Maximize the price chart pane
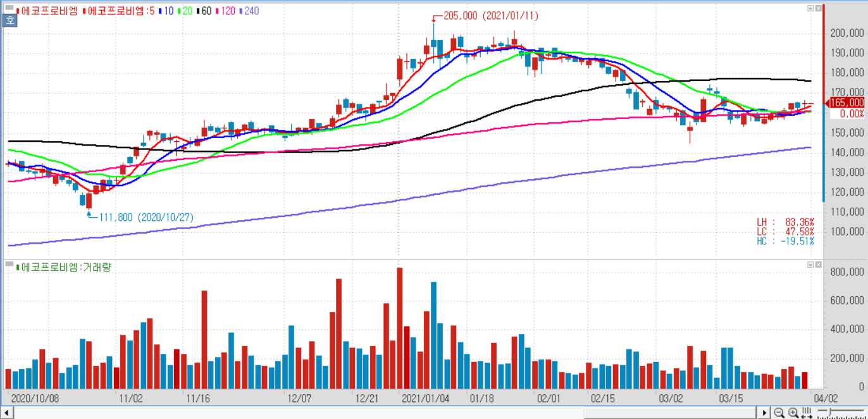Viewport: 868px width, 419px height. (x=810, y=8)
